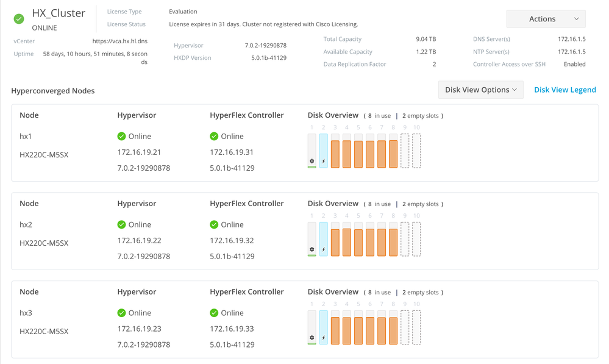Select hx1 orange capacity disk in slot 3
The width and height of the screenshot is (609, 364).
coord(335,151)
